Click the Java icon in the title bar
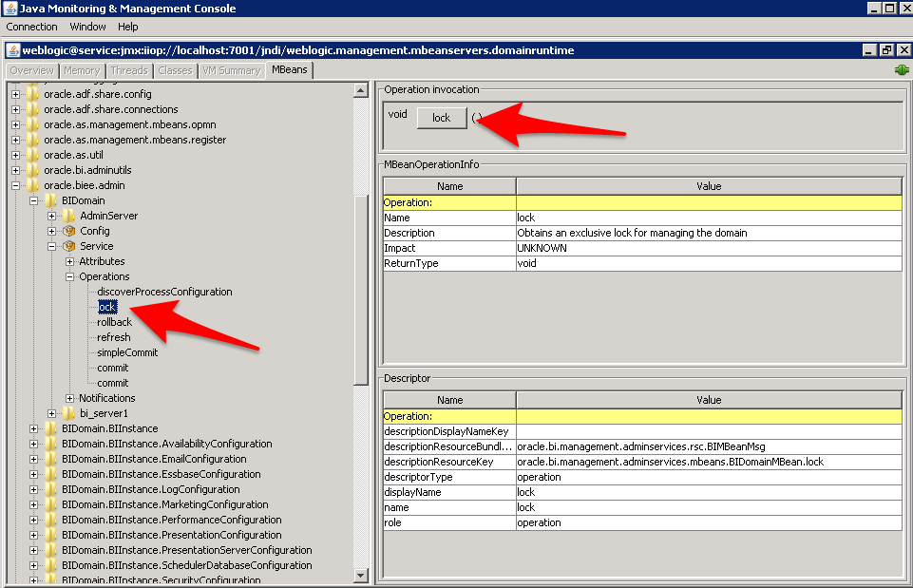This screenshot has height=588, width=913. tap(10, 9)
